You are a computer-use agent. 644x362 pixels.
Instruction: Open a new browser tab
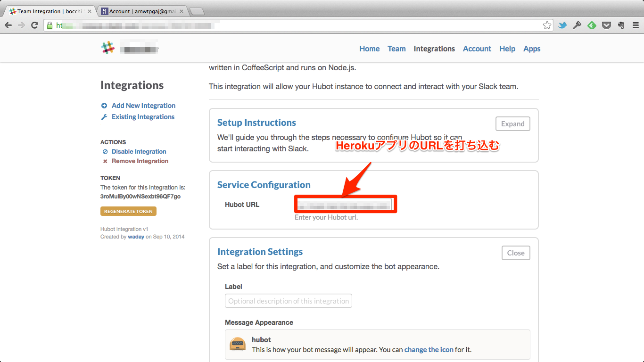pyautogui.click(x=197, y=11)
